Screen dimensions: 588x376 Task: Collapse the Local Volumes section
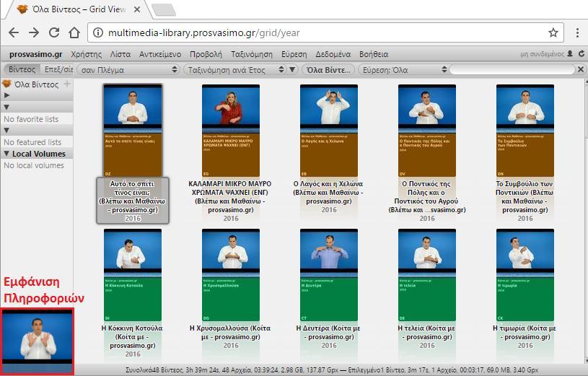point(6,154)
